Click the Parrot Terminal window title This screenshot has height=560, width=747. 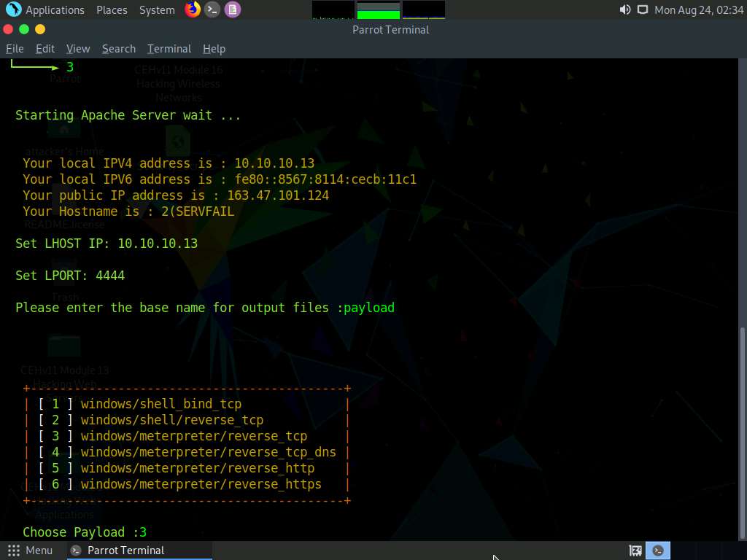[x=391, y=29]
